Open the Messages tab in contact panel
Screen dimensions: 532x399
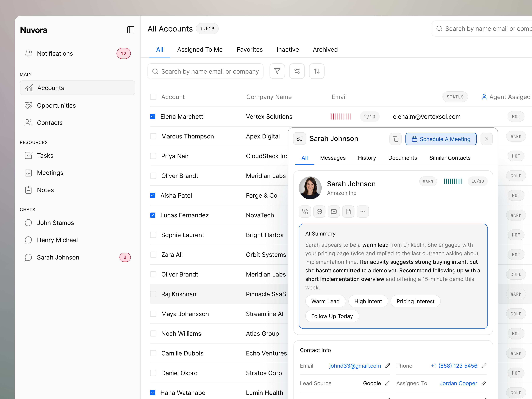(x=333, y=158)
